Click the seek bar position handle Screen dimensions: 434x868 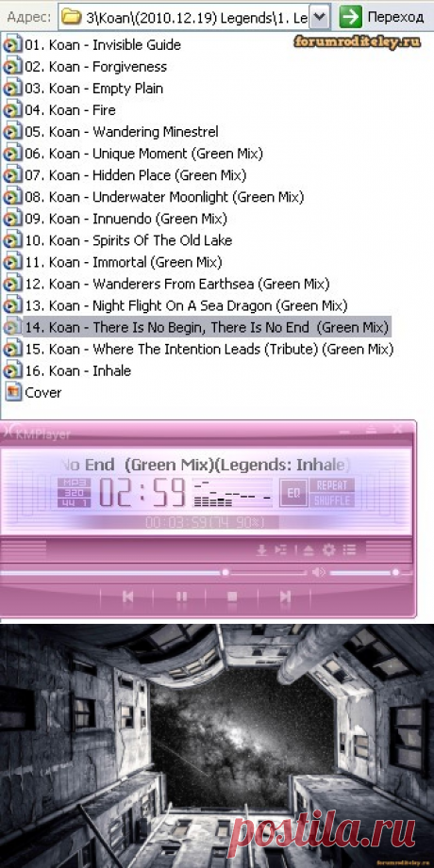click(x=225, y=572)
